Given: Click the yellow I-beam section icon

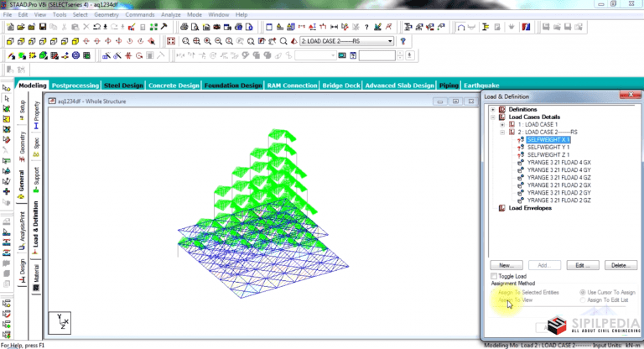Looking at the screenshot, I should coord(486,27).
